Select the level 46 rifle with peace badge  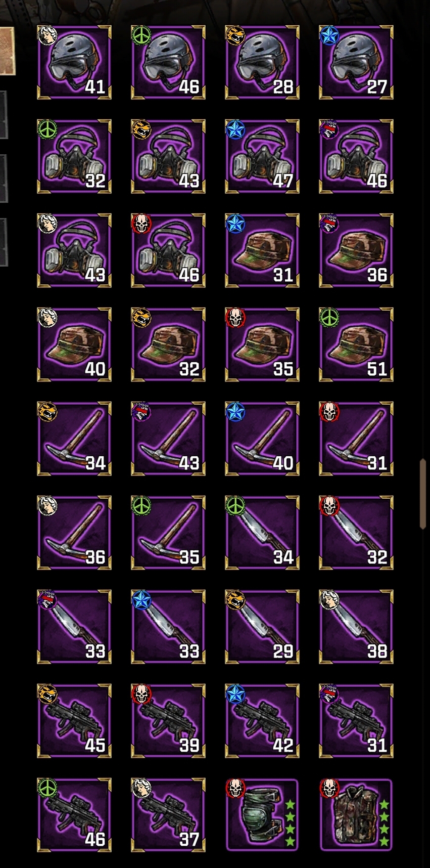(x=74, y=815)
